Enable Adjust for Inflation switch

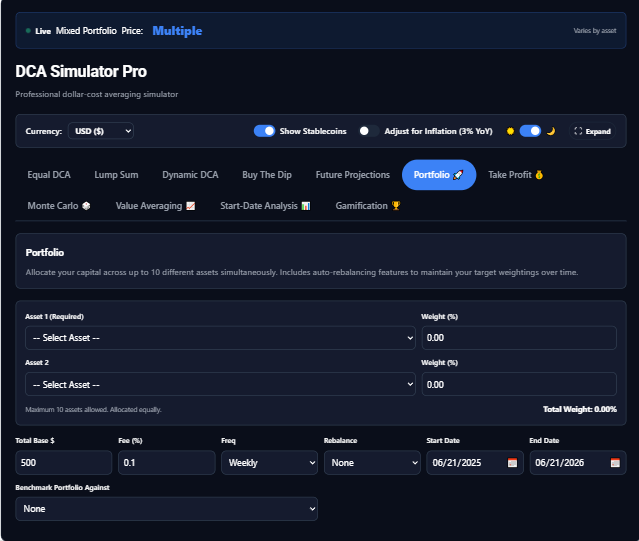click(369, 131)
